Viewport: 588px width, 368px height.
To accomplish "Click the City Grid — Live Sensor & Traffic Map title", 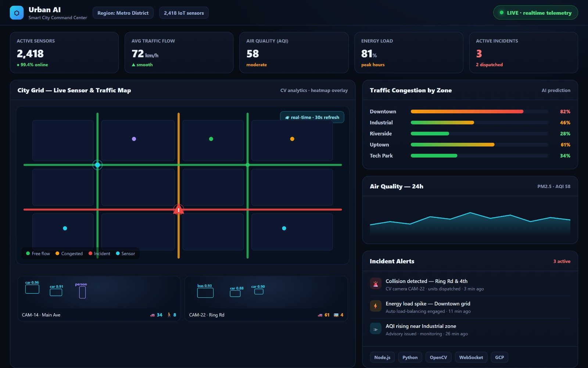I will 74,91.
